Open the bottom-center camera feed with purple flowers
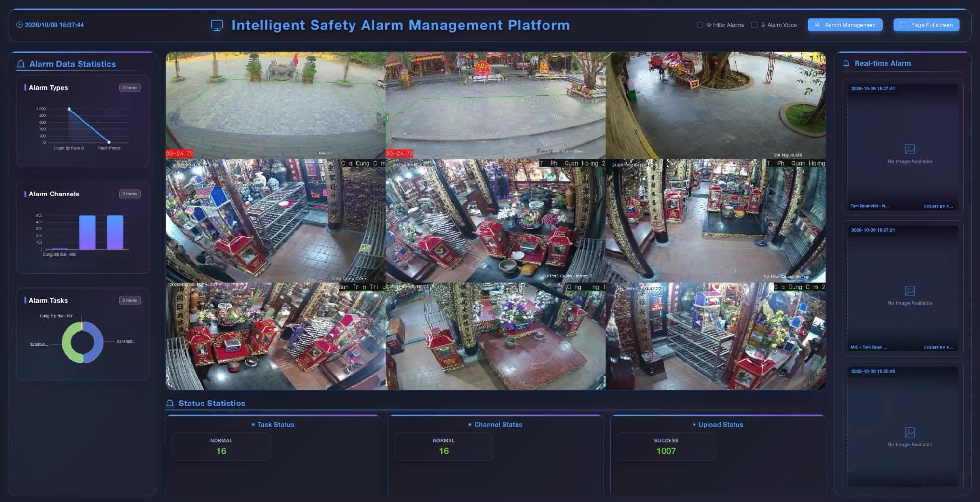 click(x=495, y=336)
